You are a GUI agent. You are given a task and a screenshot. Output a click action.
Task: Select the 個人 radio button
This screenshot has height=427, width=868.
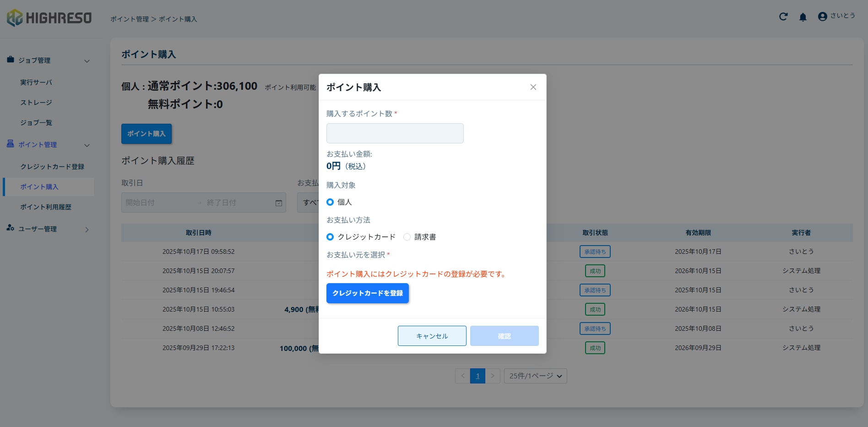click(x=330, y=202)
